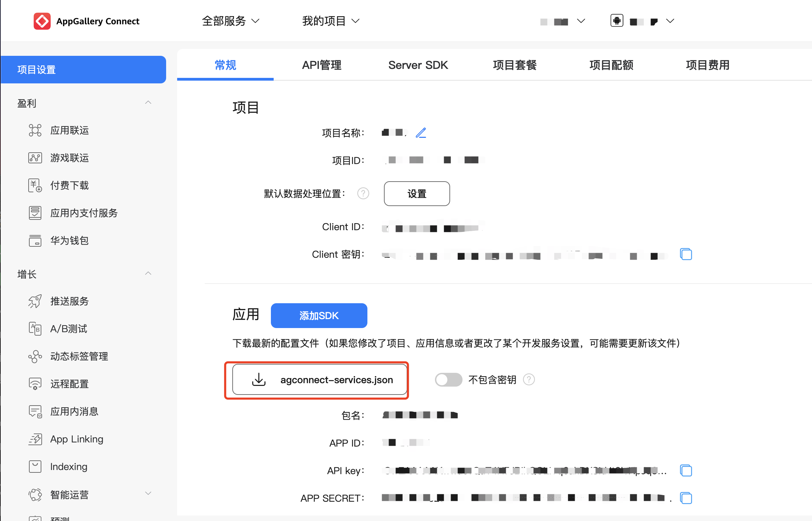Screen dimensions: 812x521
Task: Switch to the API管理 tab
Action: (322, 65)
